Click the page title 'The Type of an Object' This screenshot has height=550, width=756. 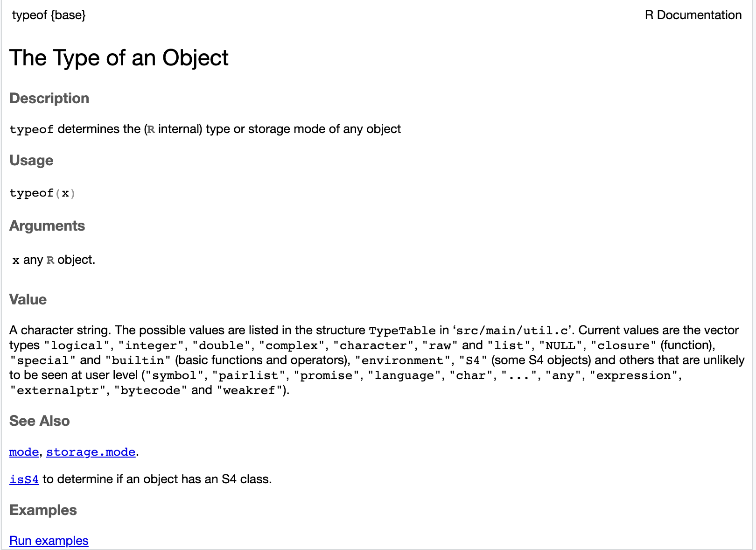(119, 58)
